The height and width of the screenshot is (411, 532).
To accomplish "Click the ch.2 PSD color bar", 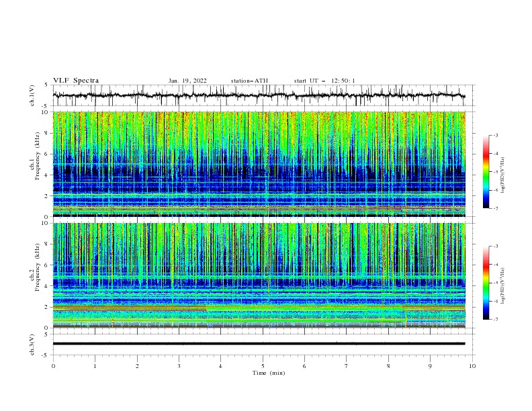I will (486, 283).
